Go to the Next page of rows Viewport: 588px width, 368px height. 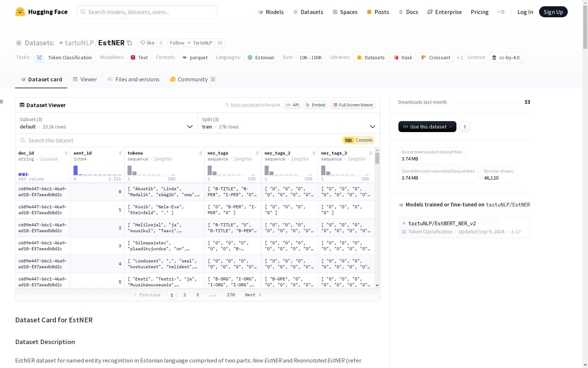point(253,295)
